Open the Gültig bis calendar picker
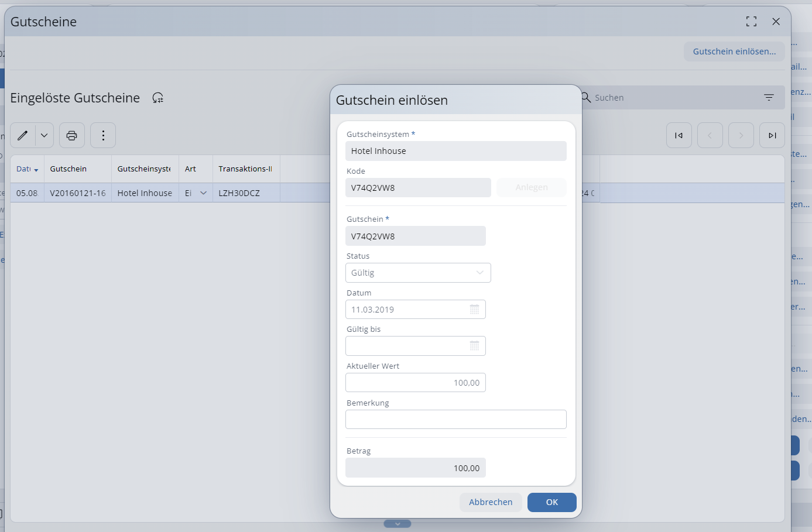Image resolution: width=812 pixels, height=532 pixels. coord(474,346)
